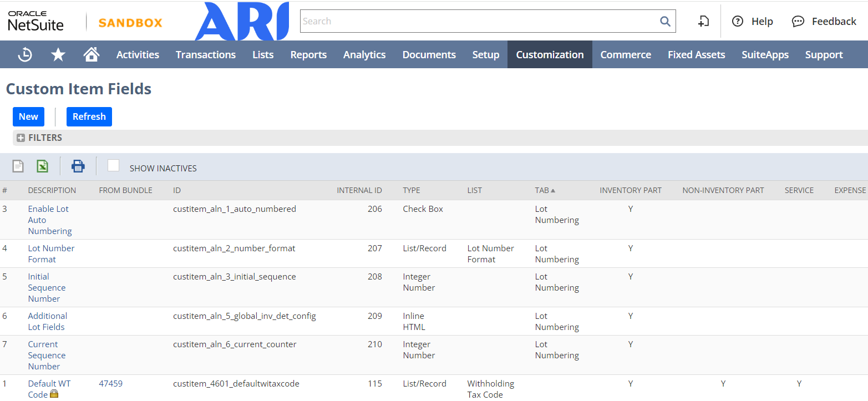
Task: Click the New button
Action: point(28,116)
